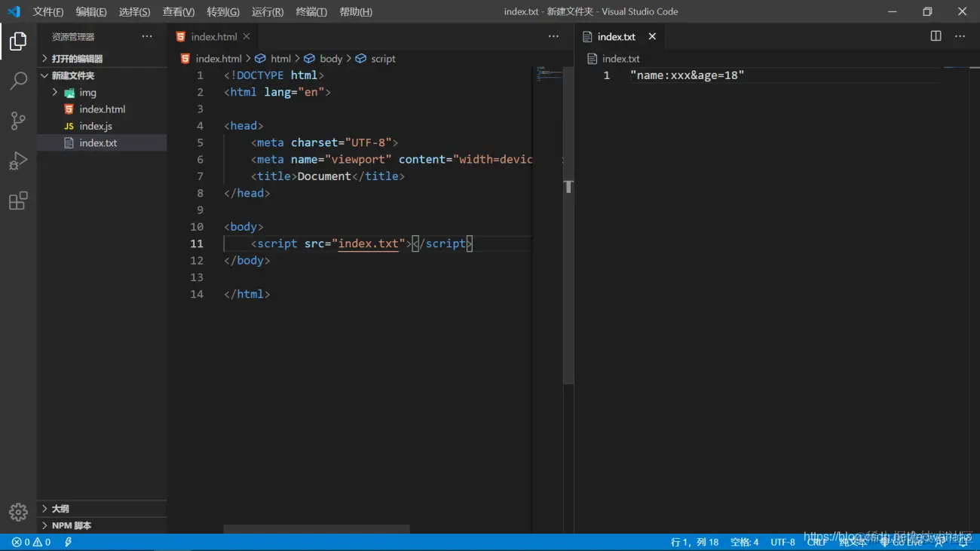Split the index.txt editor to the right

(x=936, y=36)
